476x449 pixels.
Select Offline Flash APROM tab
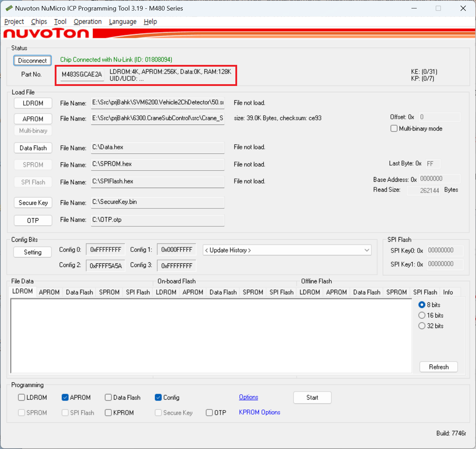tap(336, 292)
